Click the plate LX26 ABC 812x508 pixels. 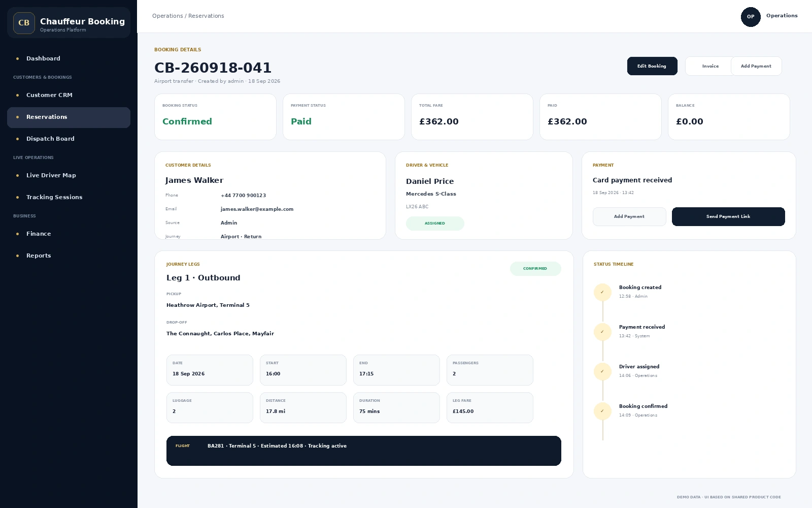coord(417,207)
